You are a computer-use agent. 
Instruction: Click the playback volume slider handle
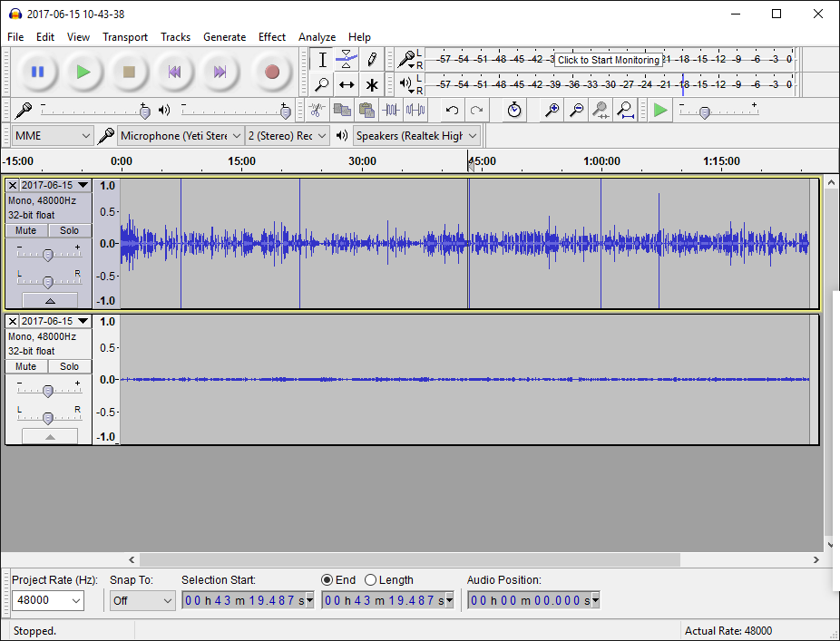[286, 112]
